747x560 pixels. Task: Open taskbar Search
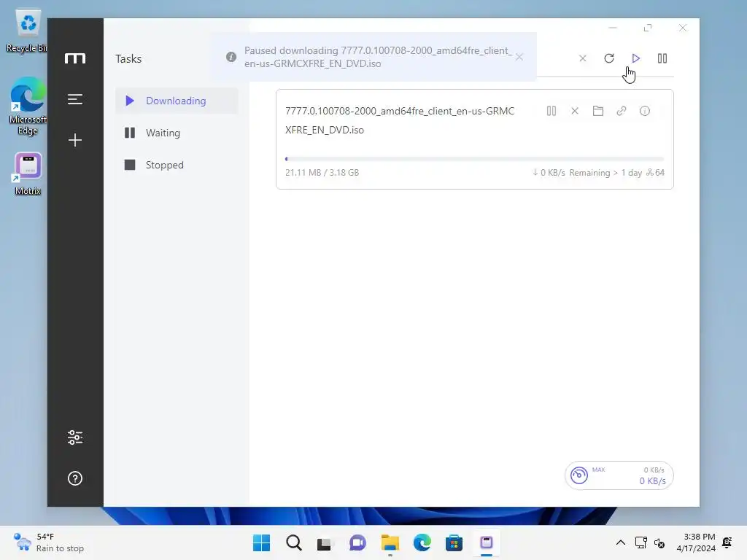(293, 542)
